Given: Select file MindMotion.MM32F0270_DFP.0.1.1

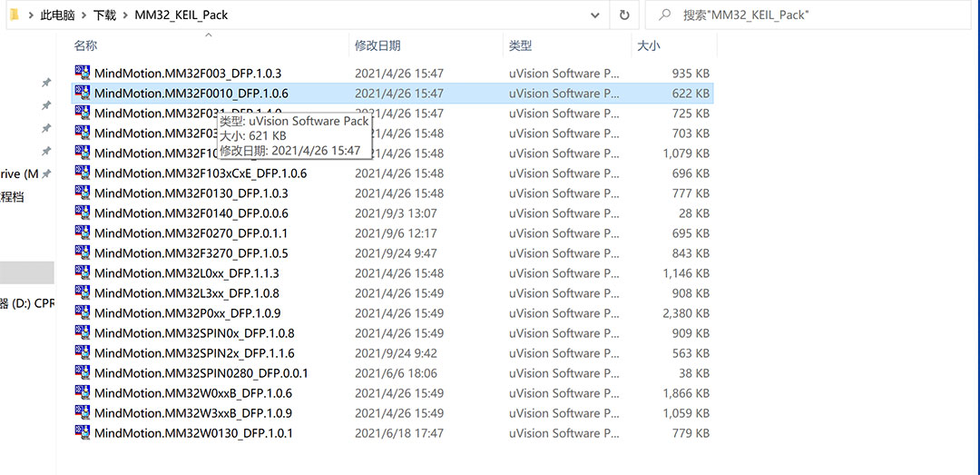Looking at the screenshot, I should pyautogui.click(x=191, y=233).
